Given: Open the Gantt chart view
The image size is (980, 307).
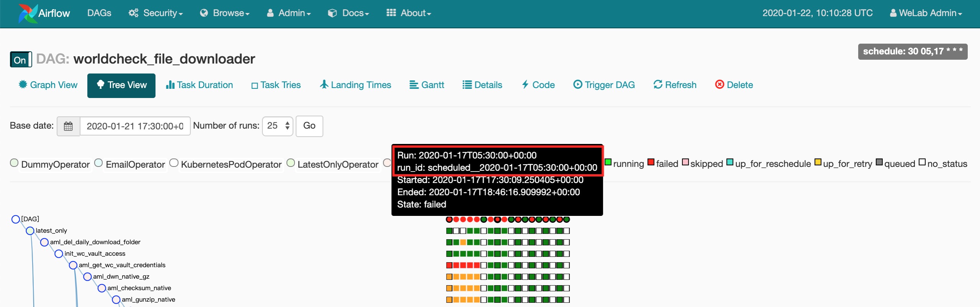Looking at the screenshot, I should 427,85.
